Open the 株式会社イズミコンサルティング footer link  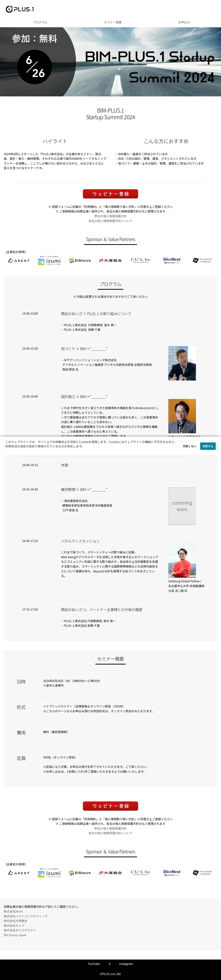[x=25, y=916]
